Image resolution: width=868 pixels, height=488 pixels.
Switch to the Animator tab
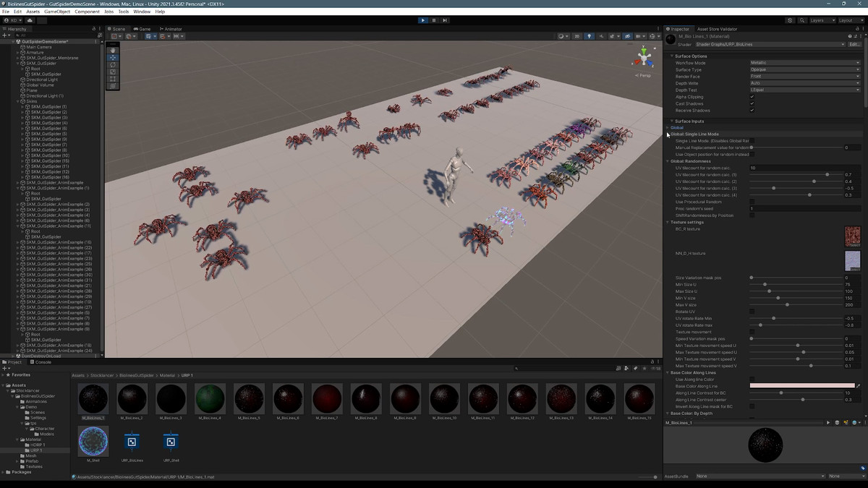tap(171, 29)
